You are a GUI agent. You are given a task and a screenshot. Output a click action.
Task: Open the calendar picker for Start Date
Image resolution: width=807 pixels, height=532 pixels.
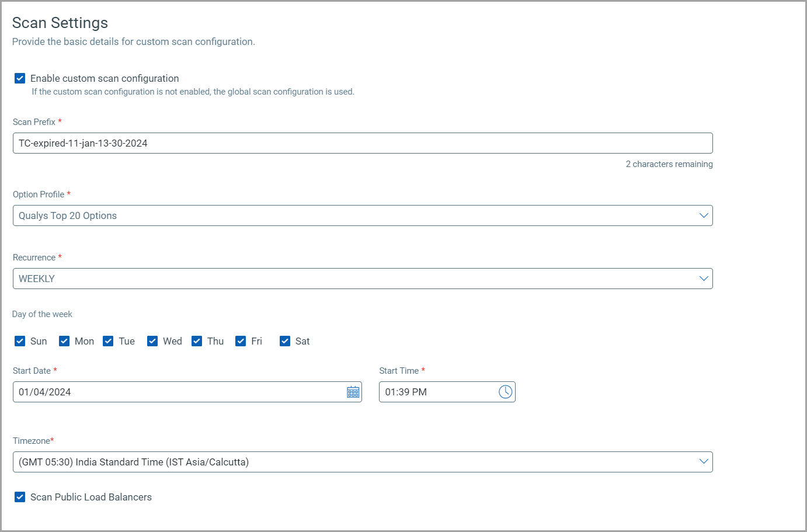pos(353,392)
